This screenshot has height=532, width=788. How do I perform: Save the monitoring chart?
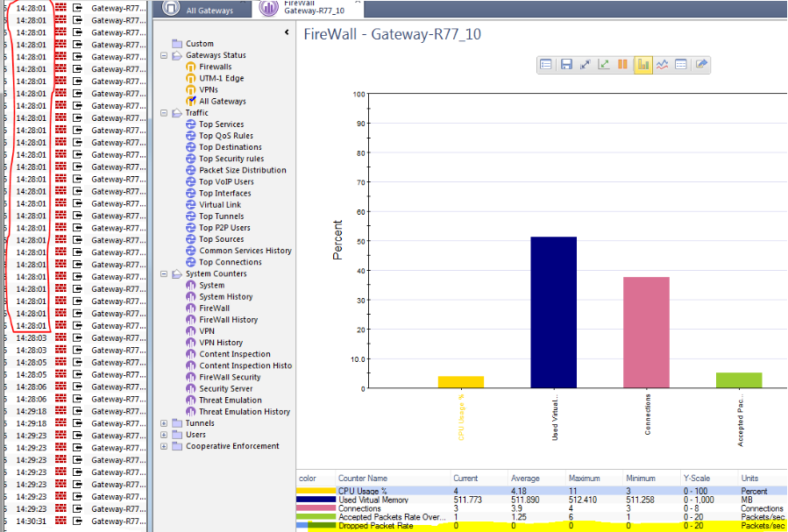(566, 64)
